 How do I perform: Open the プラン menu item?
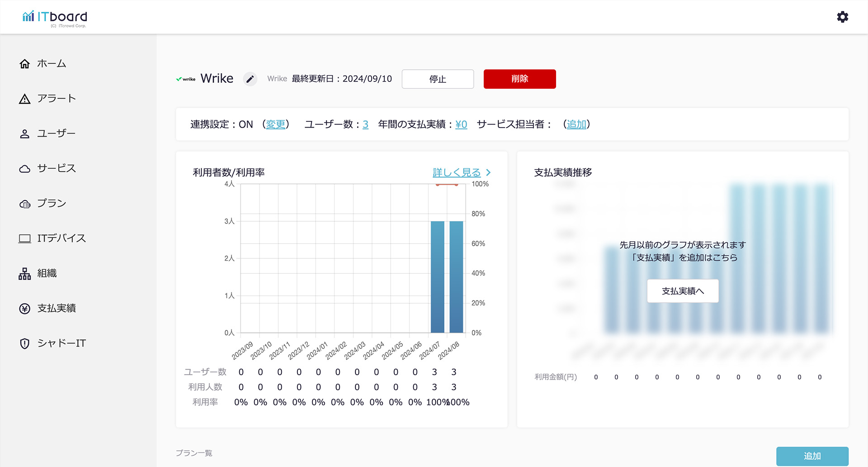click(52, 204)
